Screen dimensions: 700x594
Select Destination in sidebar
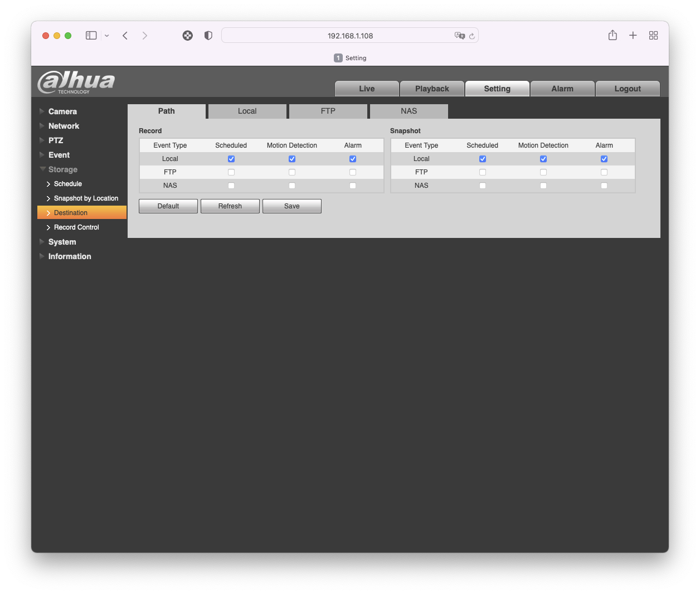[82, 213]
